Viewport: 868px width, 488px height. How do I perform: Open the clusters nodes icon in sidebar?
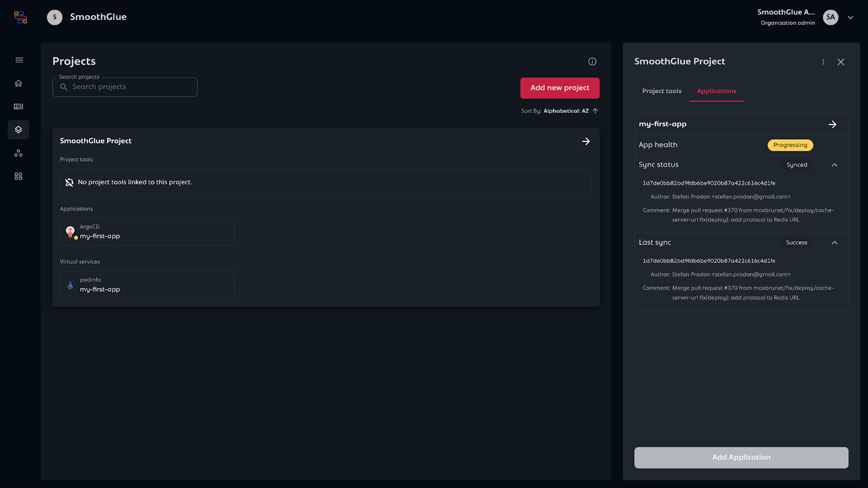[18, 153]
